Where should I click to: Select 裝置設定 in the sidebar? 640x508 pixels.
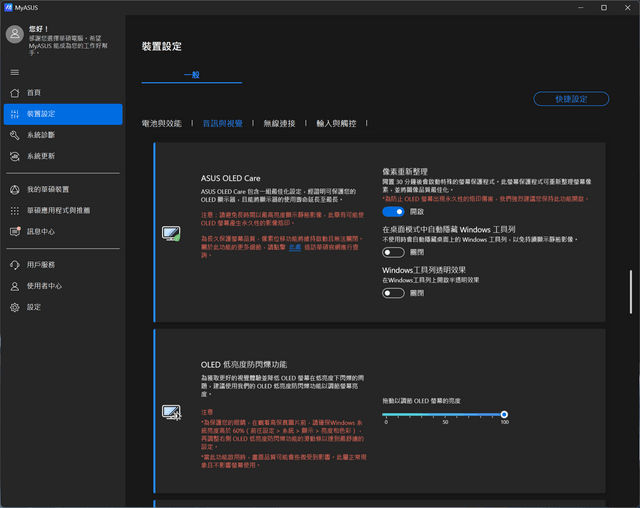point(63,114)
